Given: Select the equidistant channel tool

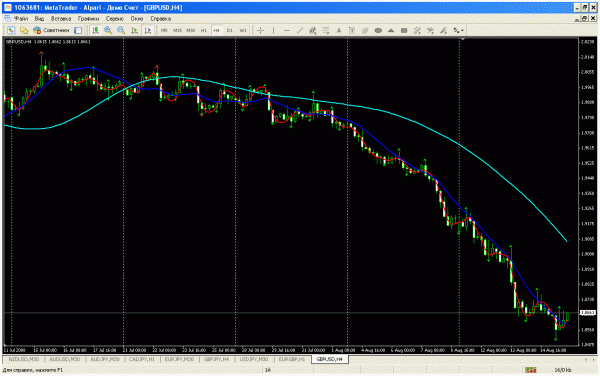Looking at the screenshot, I should click(x=313, y=30).
